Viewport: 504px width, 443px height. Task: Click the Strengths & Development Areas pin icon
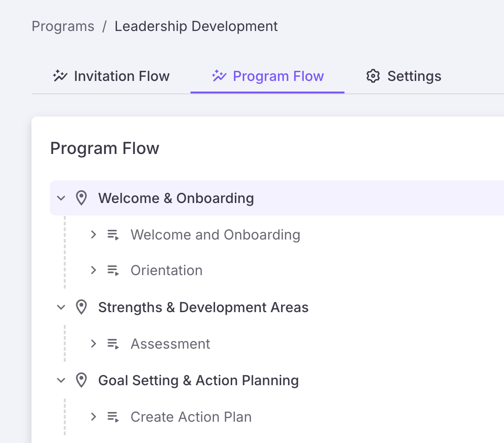tap(81, 308)
